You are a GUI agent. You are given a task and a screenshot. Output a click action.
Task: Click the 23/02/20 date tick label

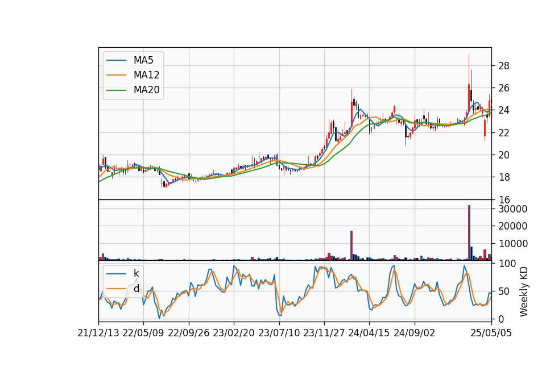pyautogui.click(x=234, y=333)
